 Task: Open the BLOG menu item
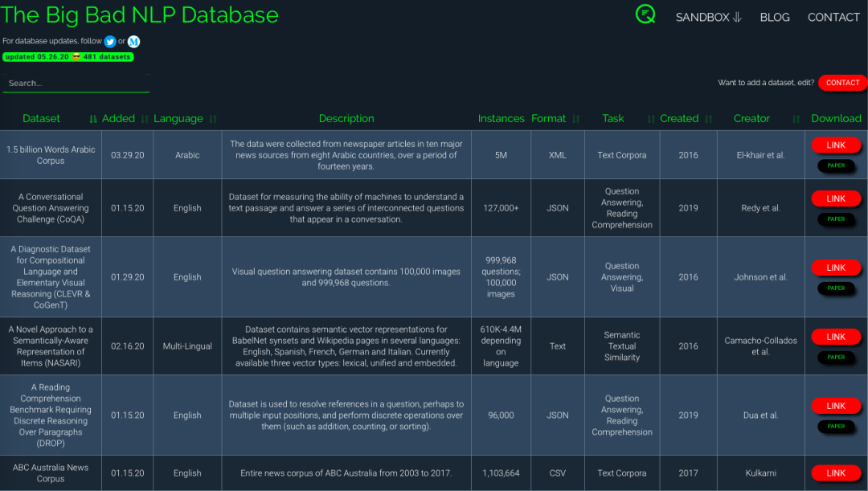pos(775,17)
